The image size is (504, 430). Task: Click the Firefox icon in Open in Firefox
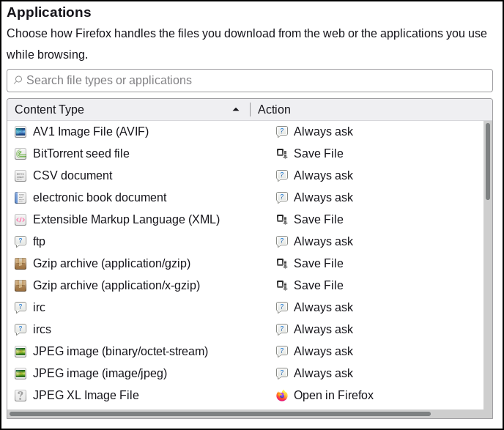(x=282, y=396)
